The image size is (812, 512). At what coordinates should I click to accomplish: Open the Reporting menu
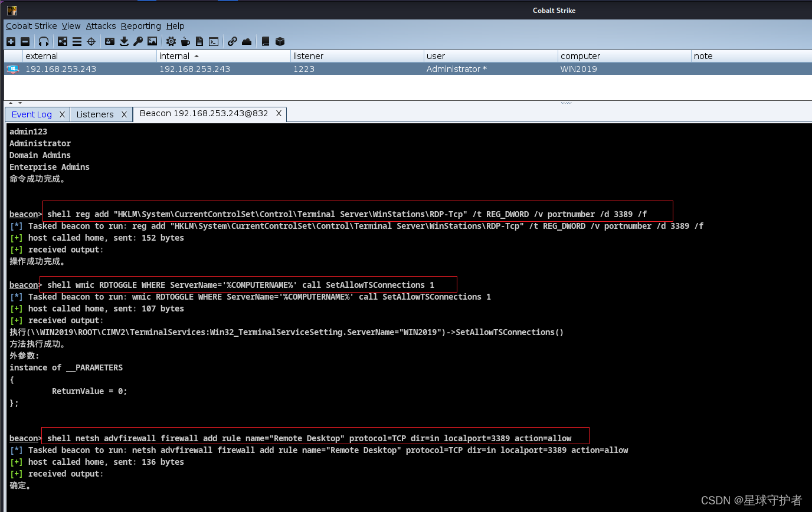[x=141, y=26]
